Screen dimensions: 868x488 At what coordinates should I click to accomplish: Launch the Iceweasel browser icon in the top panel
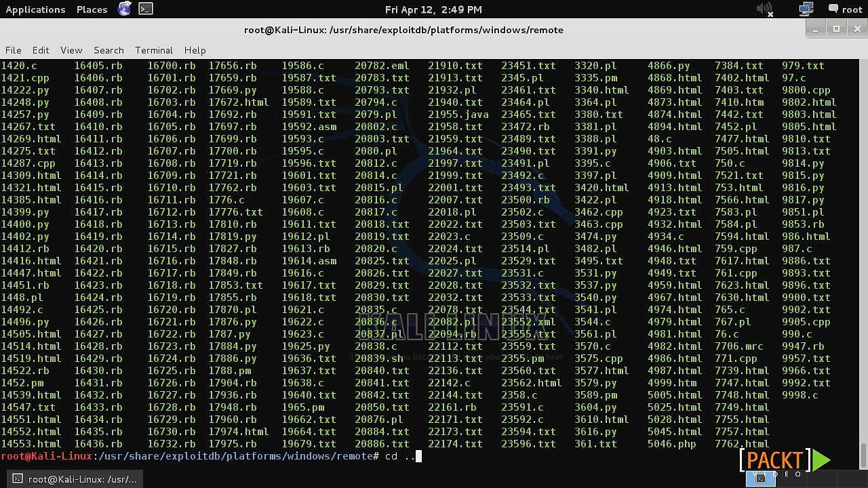tap(125, 9)
